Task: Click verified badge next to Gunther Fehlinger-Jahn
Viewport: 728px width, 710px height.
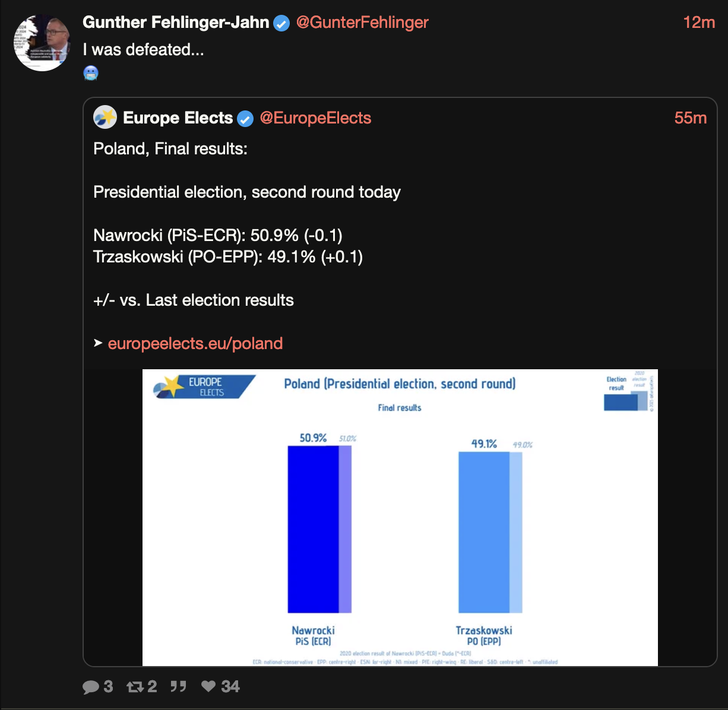Action: pyautogui.click(x=281, y=24)
